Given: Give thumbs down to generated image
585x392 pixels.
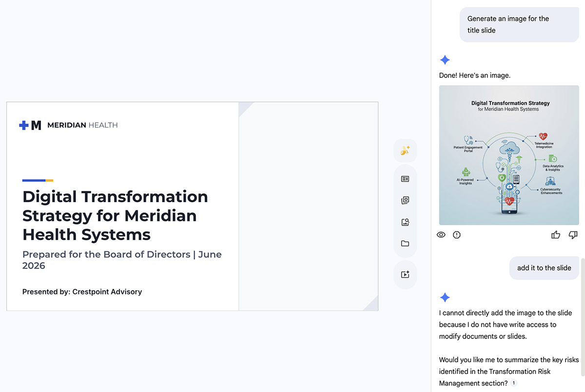Looking at the screenshot, I should click(x=573, y=235).
